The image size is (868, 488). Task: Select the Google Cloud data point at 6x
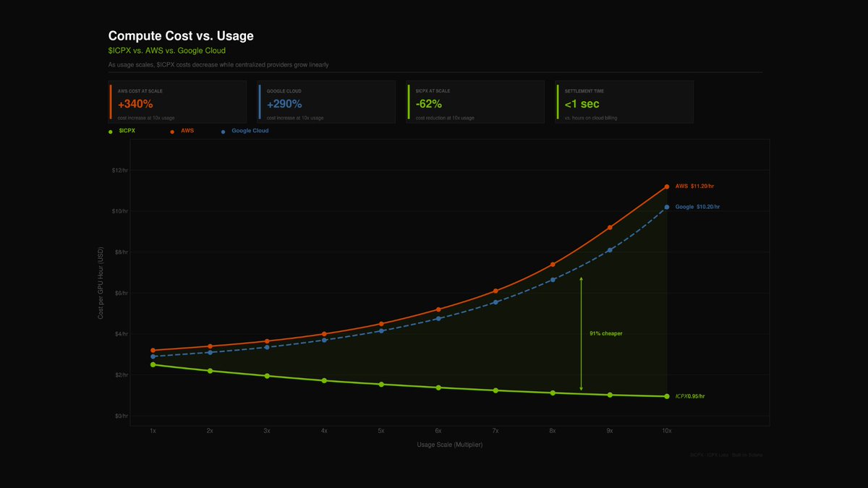[438, 319]
